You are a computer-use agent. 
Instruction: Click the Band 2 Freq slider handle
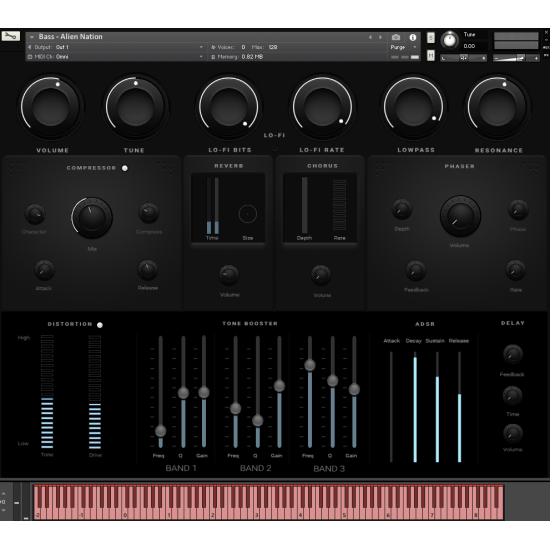[235, 408]
